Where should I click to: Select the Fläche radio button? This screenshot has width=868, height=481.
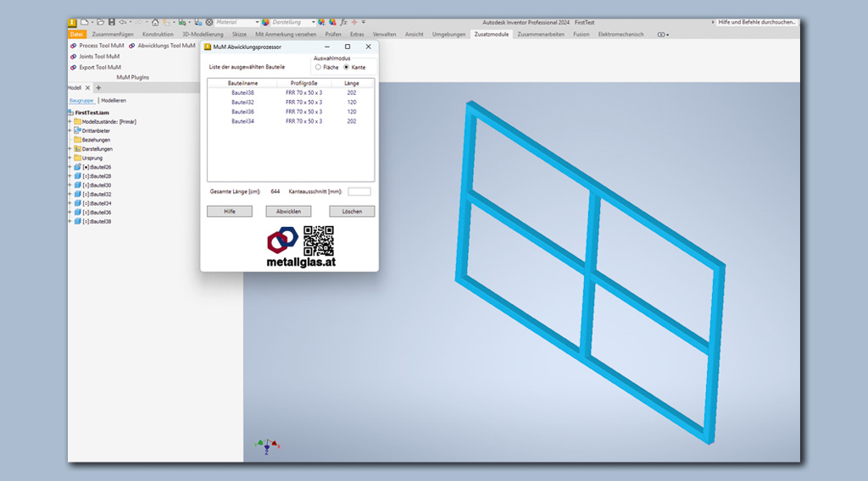pyautogui.click(x=319, y=67)
